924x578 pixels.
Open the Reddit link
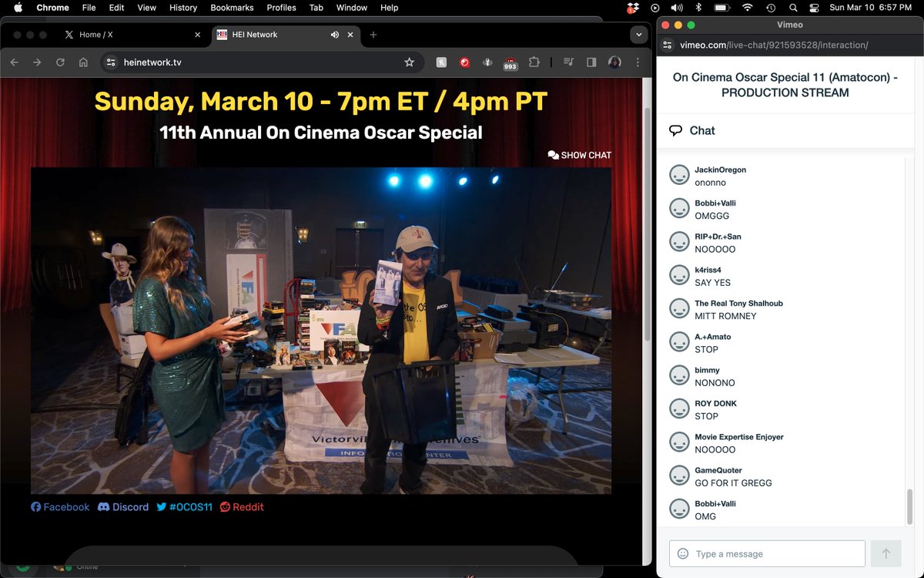[242, 507]
